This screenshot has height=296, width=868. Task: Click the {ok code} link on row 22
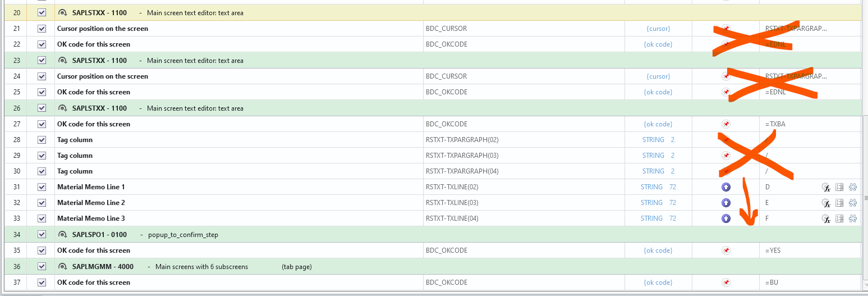tap(658, 44)
